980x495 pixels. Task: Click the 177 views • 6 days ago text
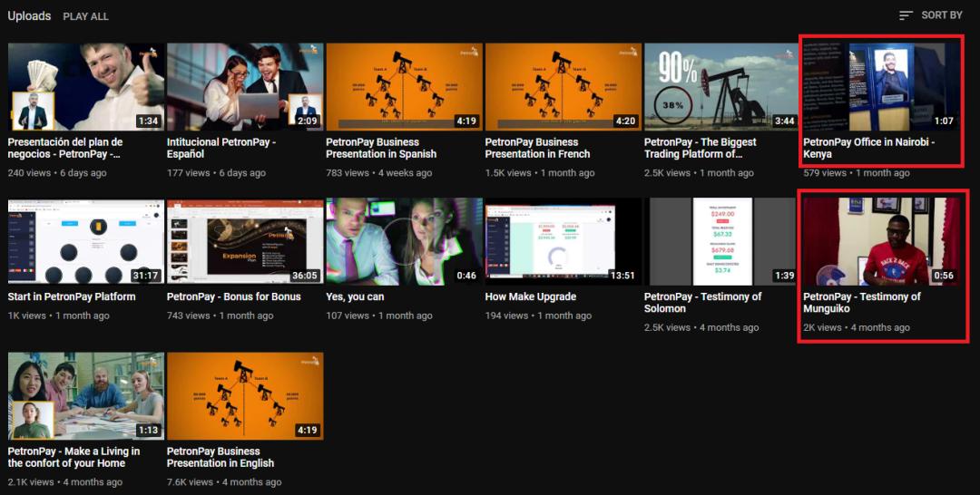point(216,173)
